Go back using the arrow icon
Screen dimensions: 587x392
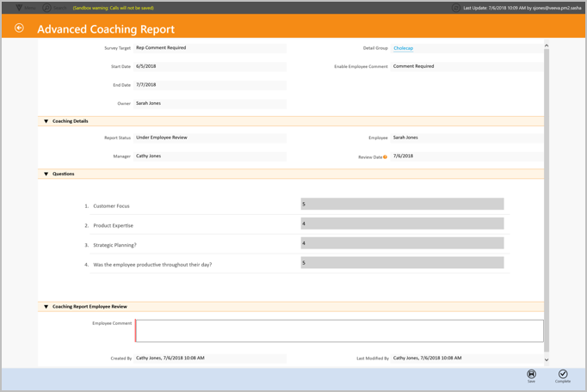(x=19, y=28)
